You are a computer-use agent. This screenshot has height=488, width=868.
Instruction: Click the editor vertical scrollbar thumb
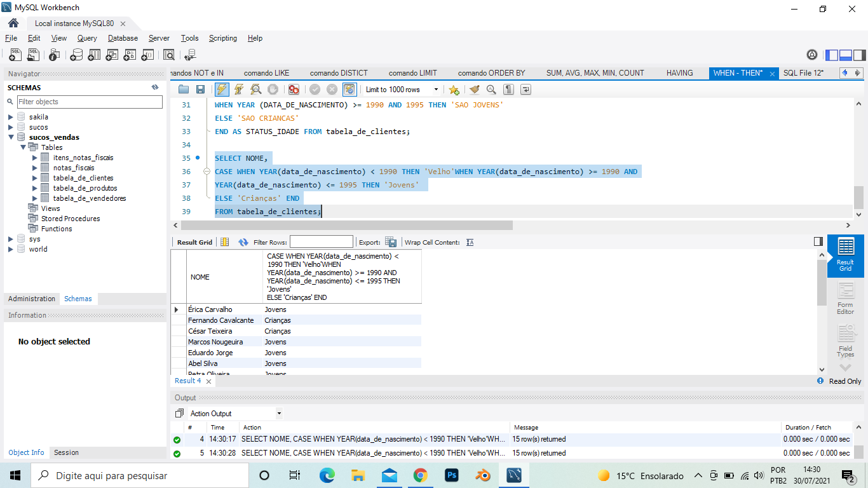(x=858, y=198)
